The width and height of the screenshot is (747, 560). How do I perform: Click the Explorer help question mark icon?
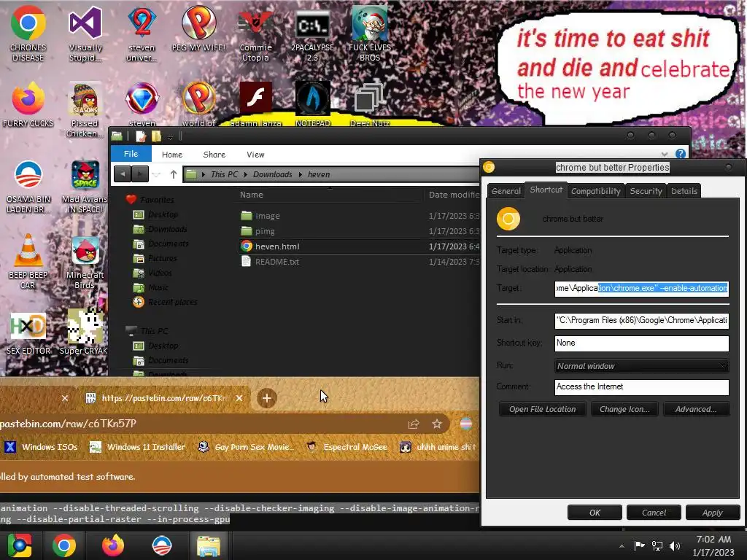[x=681, y=154]
